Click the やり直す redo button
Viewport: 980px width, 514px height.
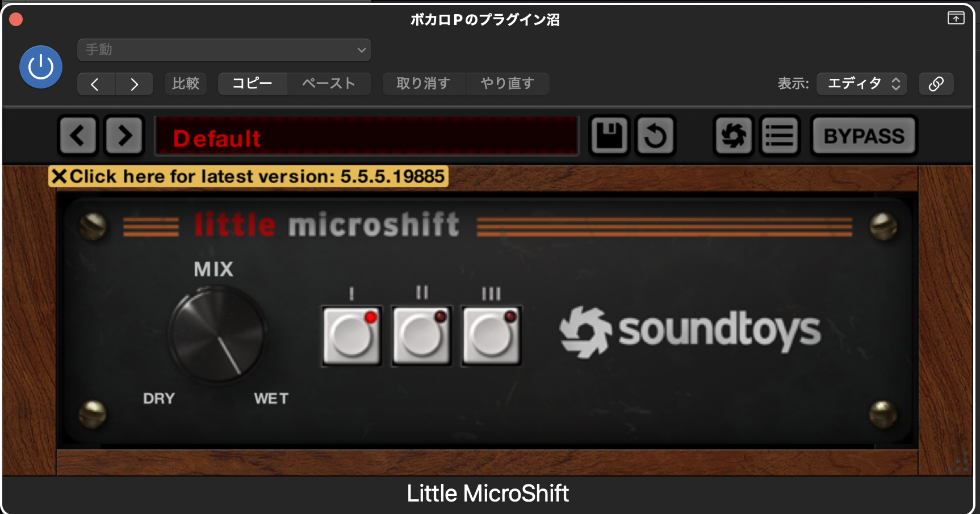point(508,84)
